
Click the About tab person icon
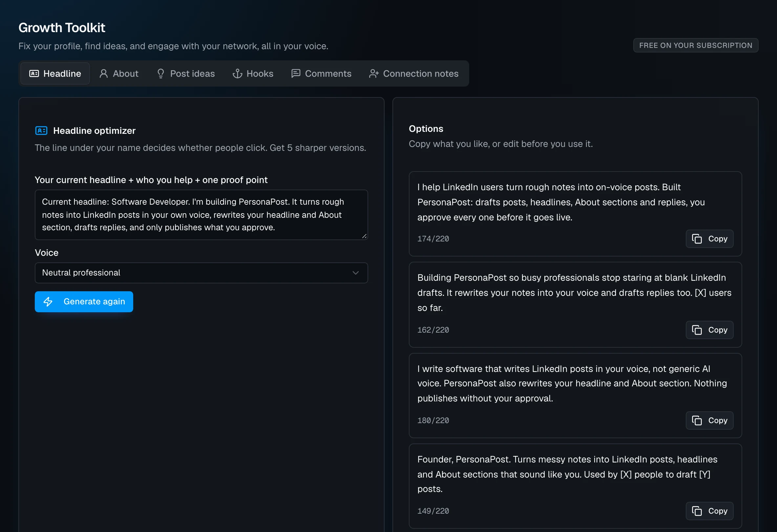click(104, 73)
